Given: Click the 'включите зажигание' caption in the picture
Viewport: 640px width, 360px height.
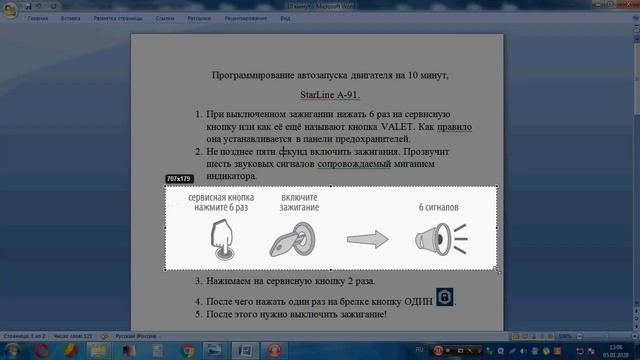Looking at the screenshot, I should click(x=299, y=202).
